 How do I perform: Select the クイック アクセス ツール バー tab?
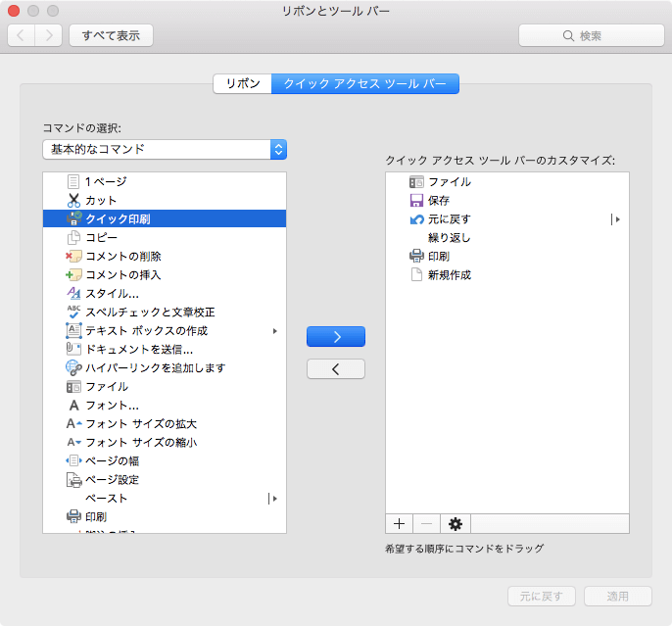click(x=365, y=83)
